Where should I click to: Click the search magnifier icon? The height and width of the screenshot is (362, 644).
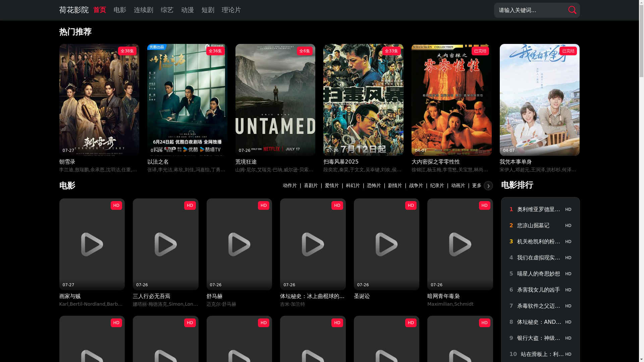coord(572,10)
